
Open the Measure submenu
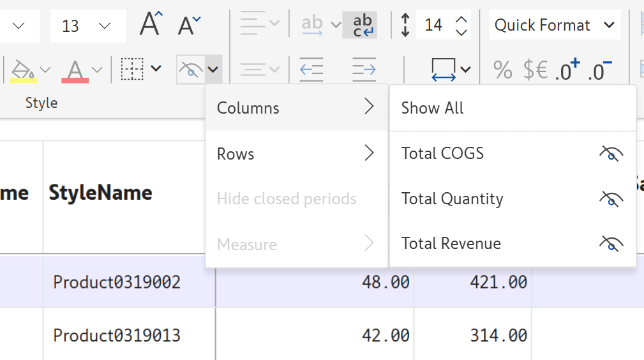click(297, 244)
